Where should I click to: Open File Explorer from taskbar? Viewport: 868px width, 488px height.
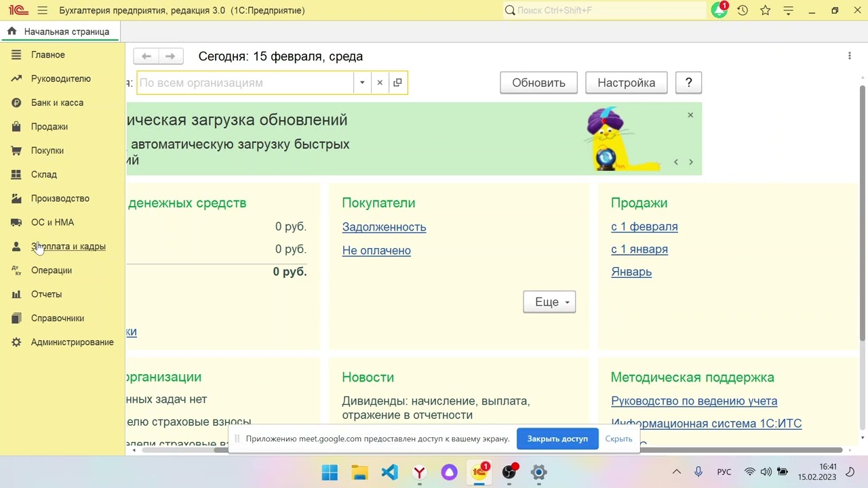click(359, 472)
